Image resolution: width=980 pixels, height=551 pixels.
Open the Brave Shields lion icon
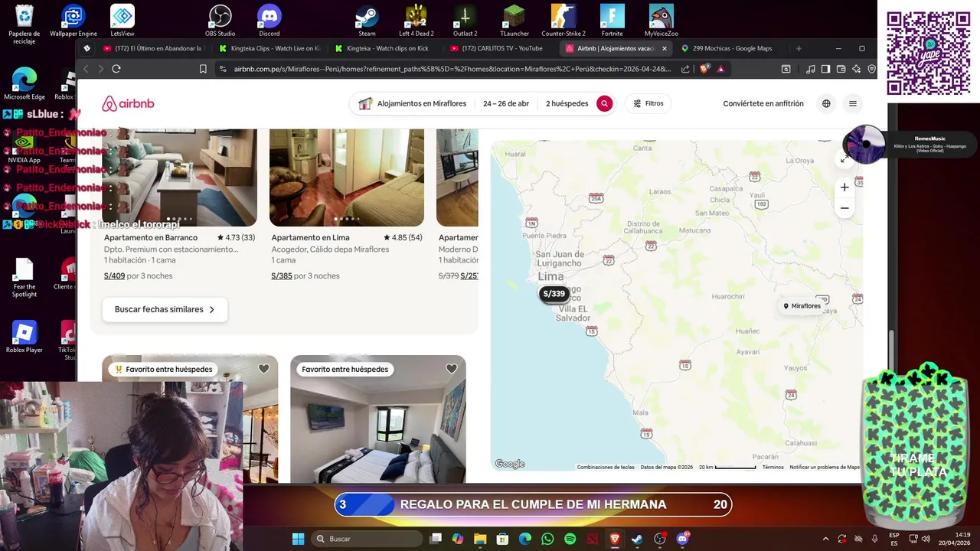click(704, 69)
